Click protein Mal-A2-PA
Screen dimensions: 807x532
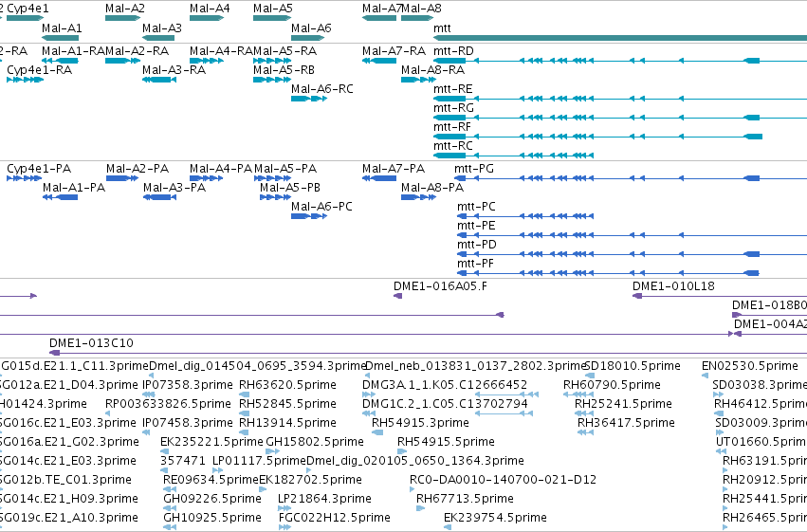pos(122,178)
